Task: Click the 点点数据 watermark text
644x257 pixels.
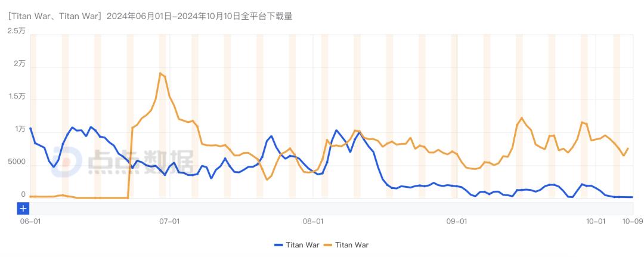Action: click(x=140, y=163)
